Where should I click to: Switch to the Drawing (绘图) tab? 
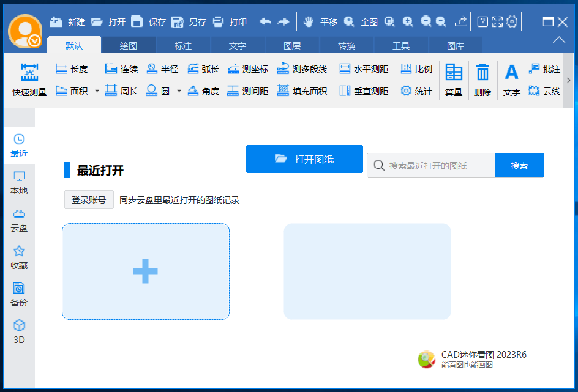click(129, 46)
